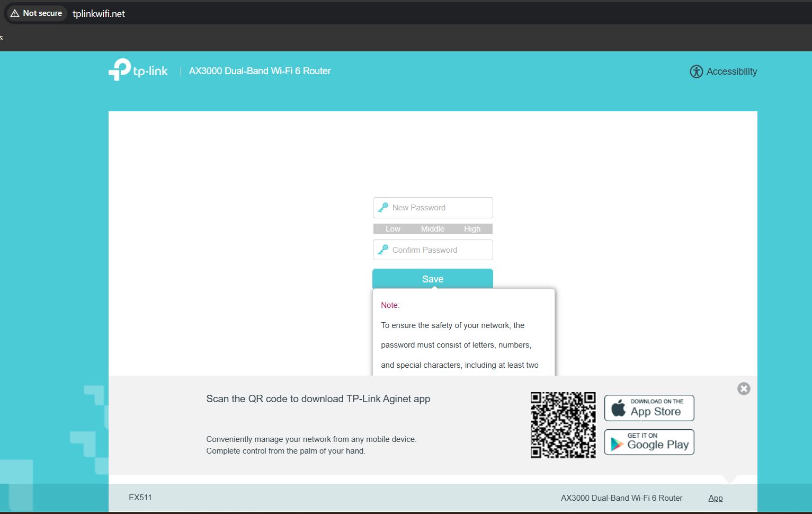Viewport: 812px width, 514px height.
Task: Dismiss the Aginet app promotion banner
Action: click(x=743, y=388)
